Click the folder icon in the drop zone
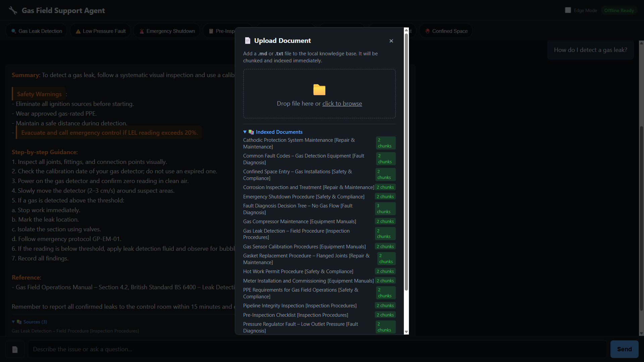644x362 pixels. pos(319,90)
